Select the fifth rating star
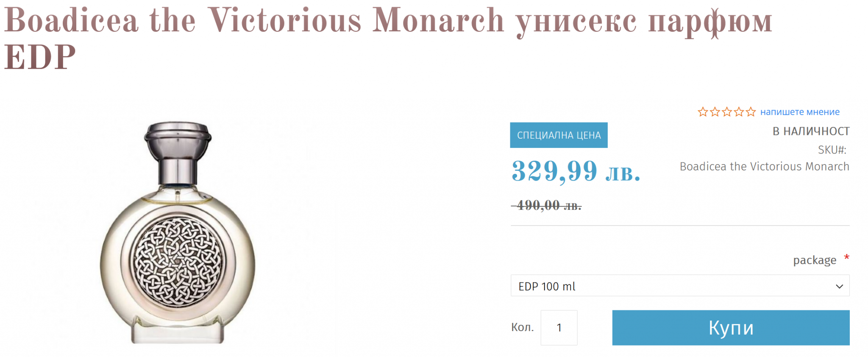 pyautogui.click(x=751, y=112)
